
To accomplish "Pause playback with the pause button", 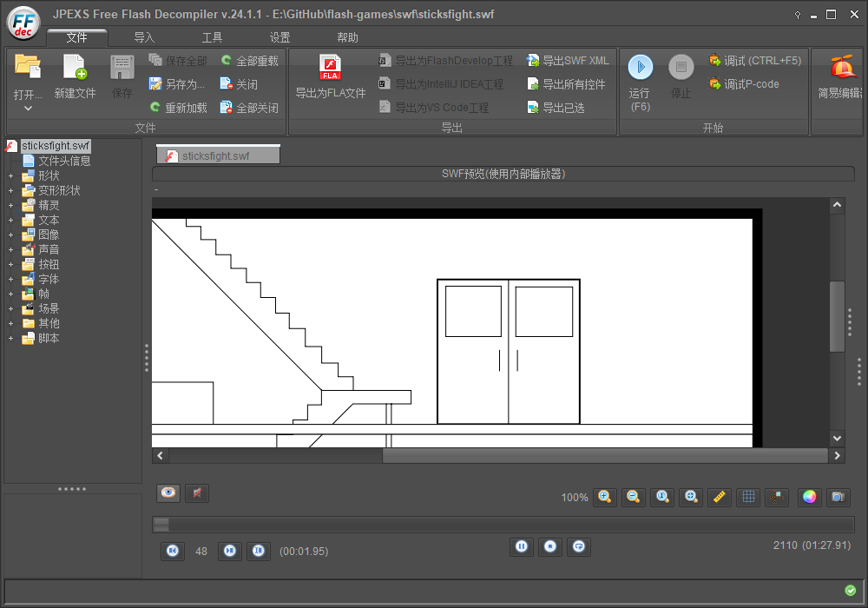I will coord(521,546).
